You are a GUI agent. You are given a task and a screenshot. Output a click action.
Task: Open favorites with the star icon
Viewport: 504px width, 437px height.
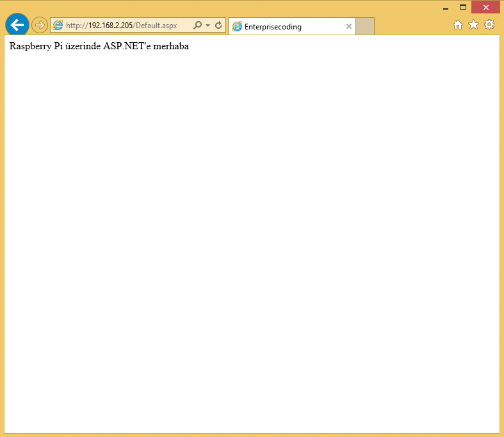[x=473, y=24]
